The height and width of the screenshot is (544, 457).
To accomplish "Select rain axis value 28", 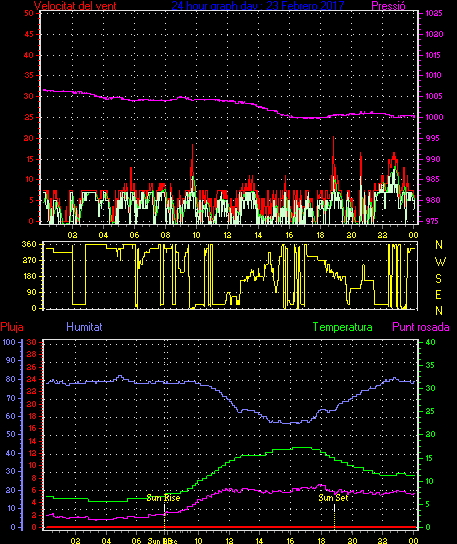I will (x=32, y=355).
